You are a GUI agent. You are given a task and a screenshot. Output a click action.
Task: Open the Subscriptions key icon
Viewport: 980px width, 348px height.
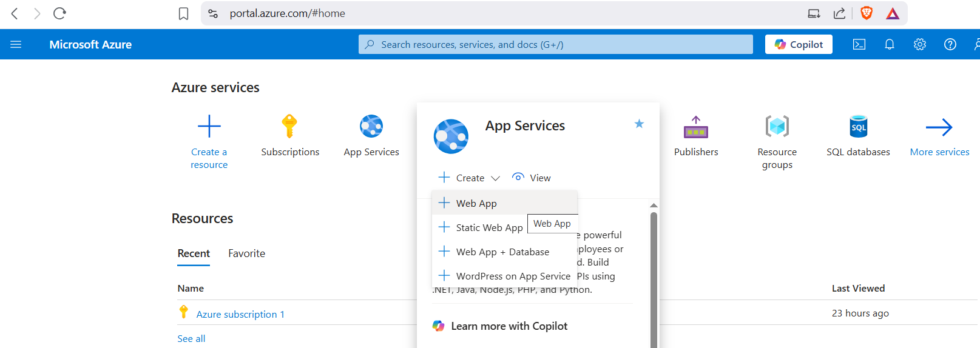(x=289, y=126)
